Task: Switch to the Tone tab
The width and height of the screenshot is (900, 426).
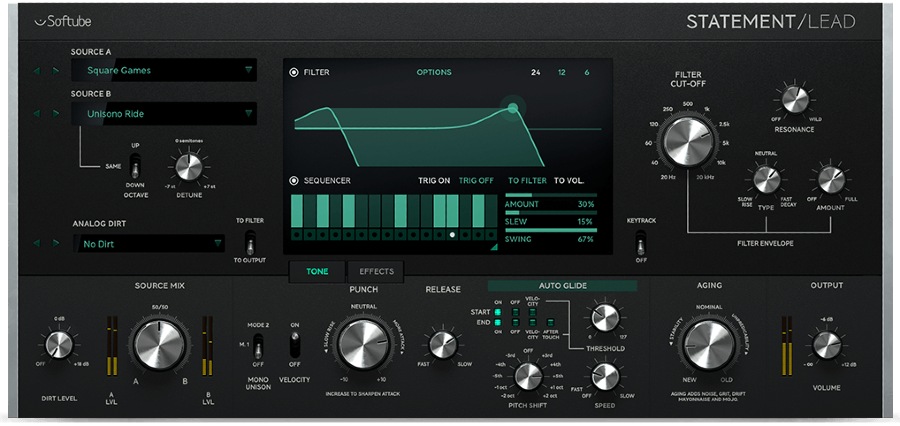Action: coord(317,271)
